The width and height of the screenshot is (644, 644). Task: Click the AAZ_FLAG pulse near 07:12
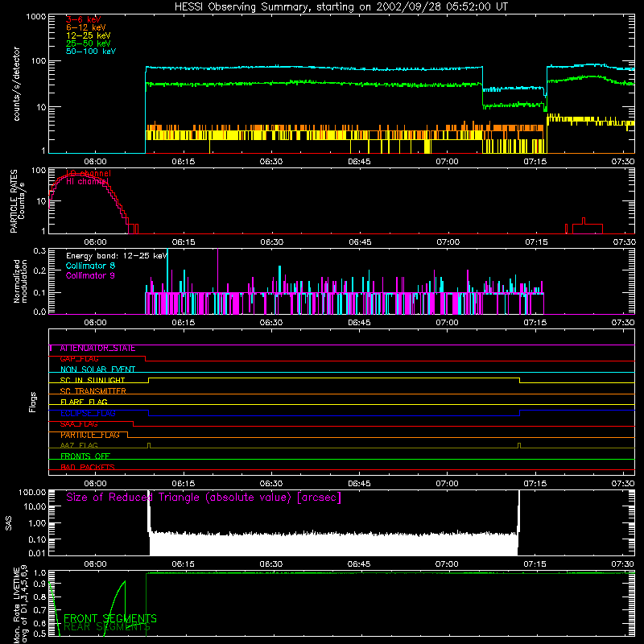519,446
